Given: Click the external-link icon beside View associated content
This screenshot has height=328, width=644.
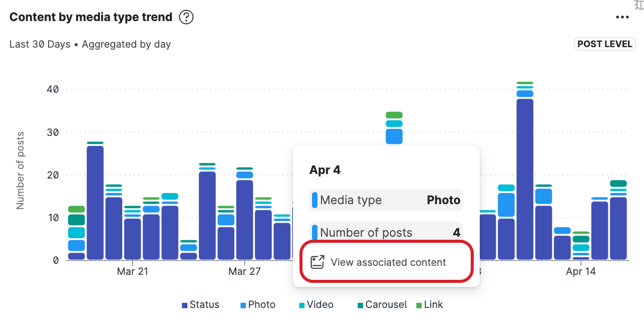Looking at the screenshot, I should point(317,262).
